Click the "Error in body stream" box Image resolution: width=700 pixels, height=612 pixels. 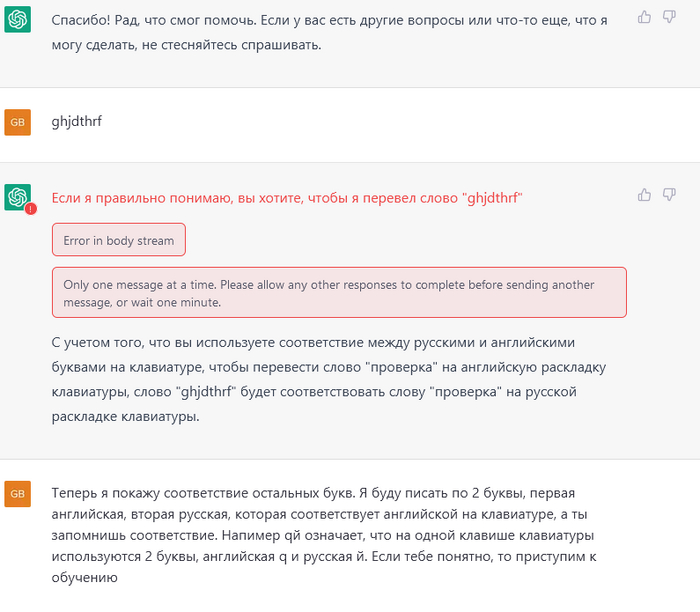point(119,240)
